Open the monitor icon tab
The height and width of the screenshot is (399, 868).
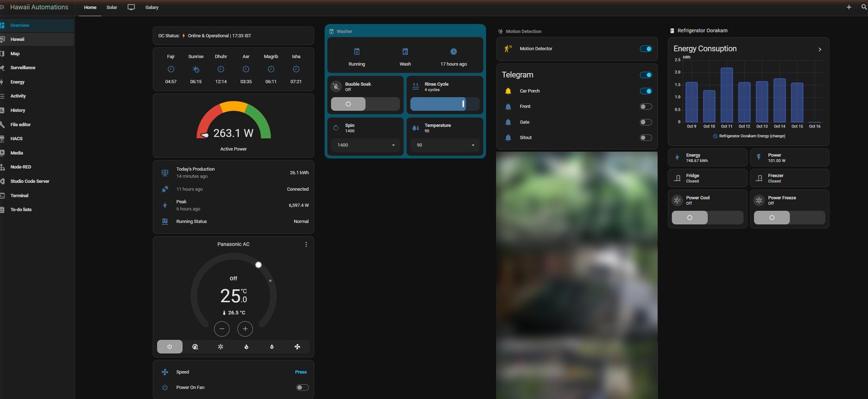pos(131,7)
